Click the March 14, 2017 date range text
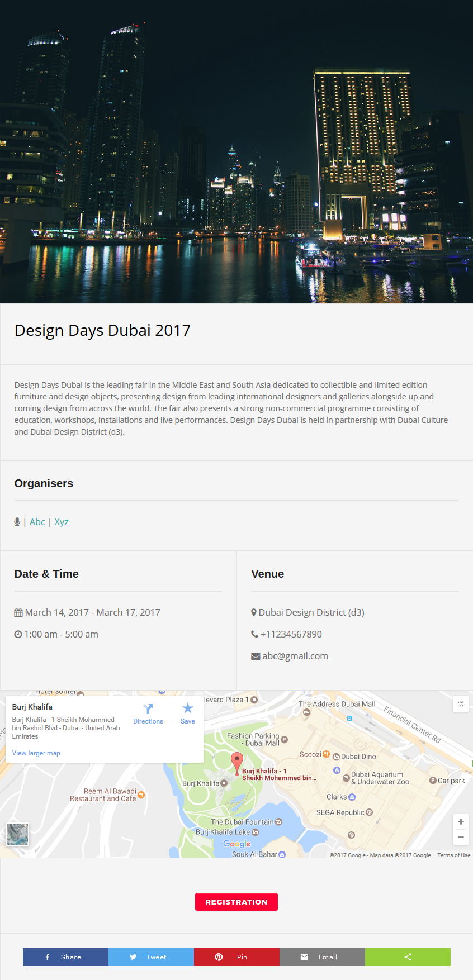This screenshot has width=473, height=980. tap(93, 612)
